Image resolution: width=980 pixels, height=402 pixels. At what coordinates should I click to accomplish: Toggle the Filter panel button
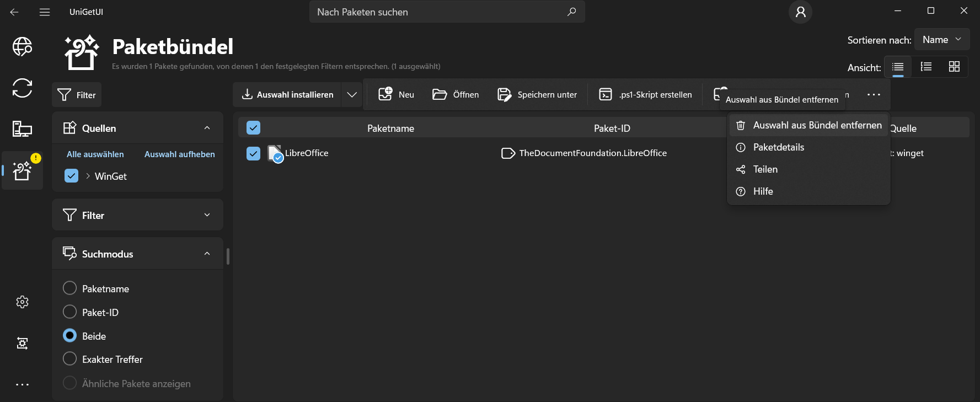[77, 95]
